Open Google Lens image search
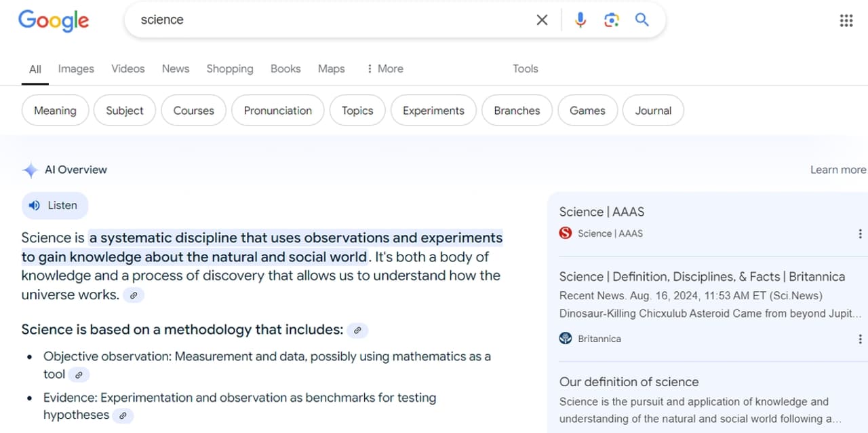This screenshot has width=868, height=433. (611, 20)
